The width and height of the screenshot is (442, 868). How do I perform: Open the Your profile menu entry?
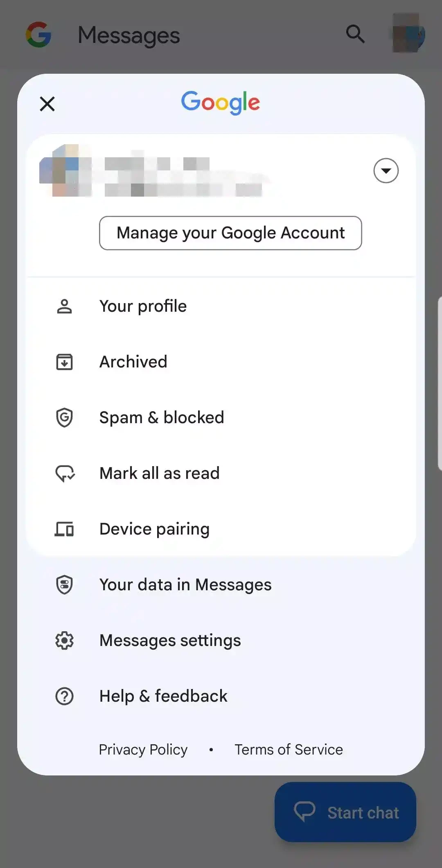click(143, 306)
